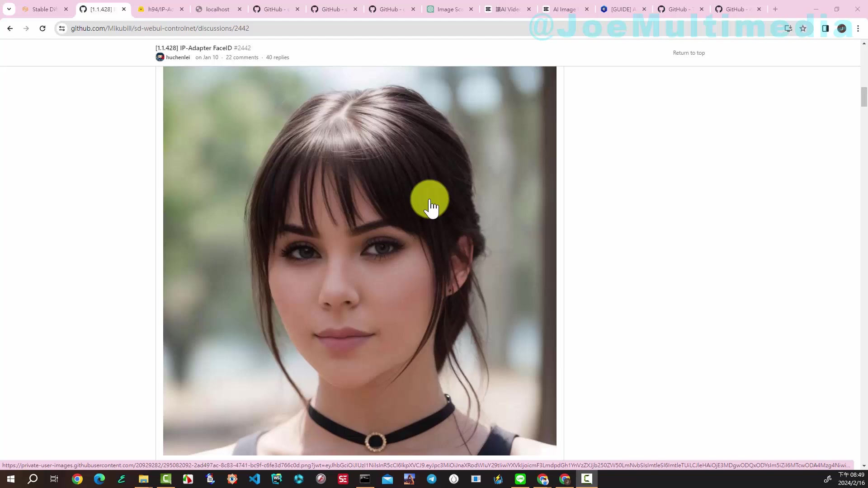Click the screen-cast icon in the address bar
Image resolution: width=868 pixels, height=488 pixels.
[788, 28]
